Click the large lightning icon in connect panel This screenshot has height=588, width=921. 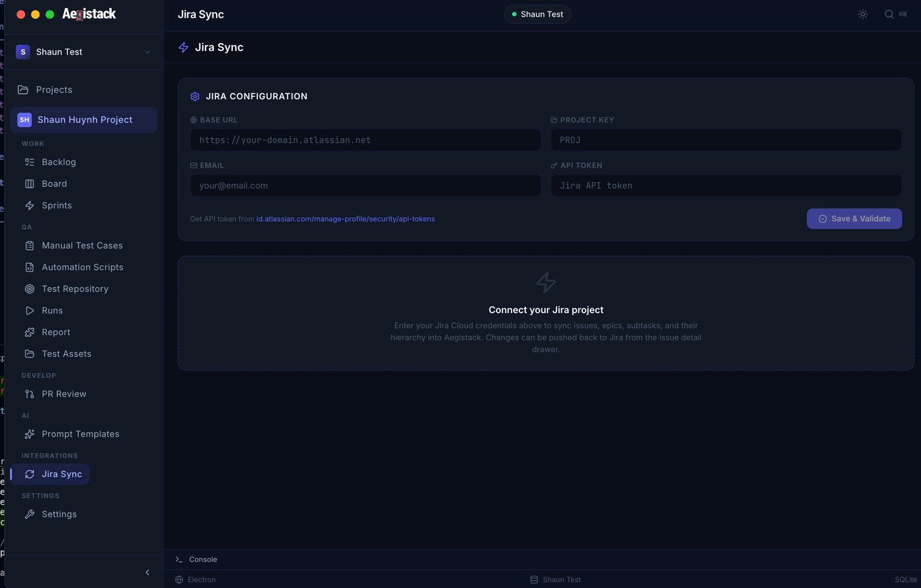pos(546,282)
